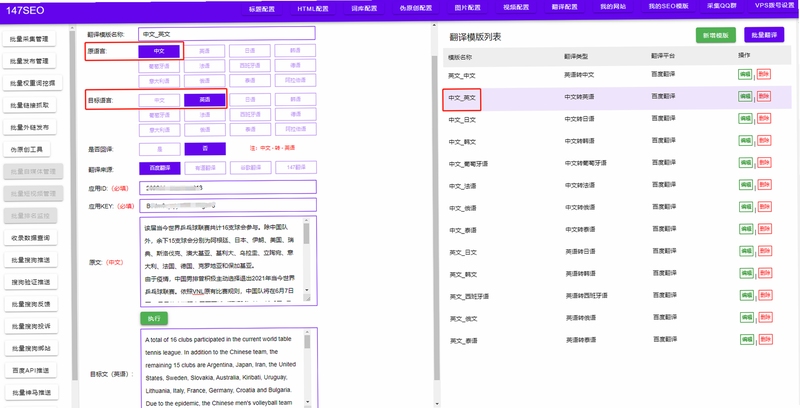Click the green 执行 button
Viewport: 800px width, 408px height.
[154, 318]
